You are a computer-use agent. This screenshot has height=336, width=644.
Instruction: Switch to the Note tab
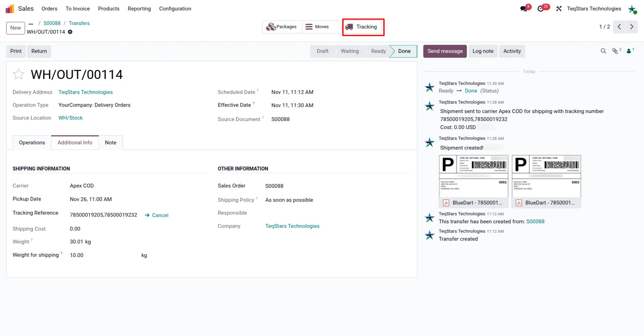click(111, 142)
